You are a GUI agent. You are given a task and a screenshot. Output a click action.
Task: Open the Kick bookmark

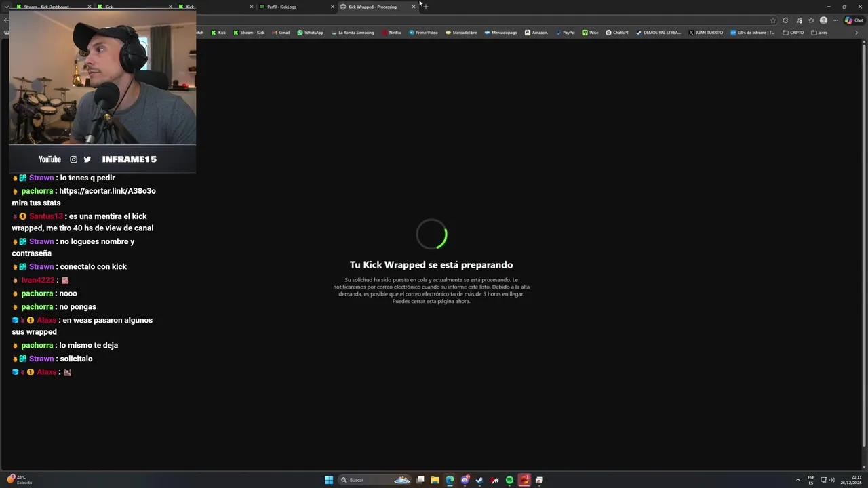click(218, 33)
